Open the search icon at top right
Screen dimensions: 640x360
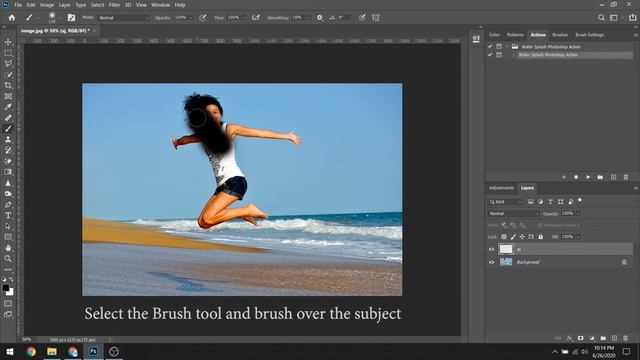601,18
